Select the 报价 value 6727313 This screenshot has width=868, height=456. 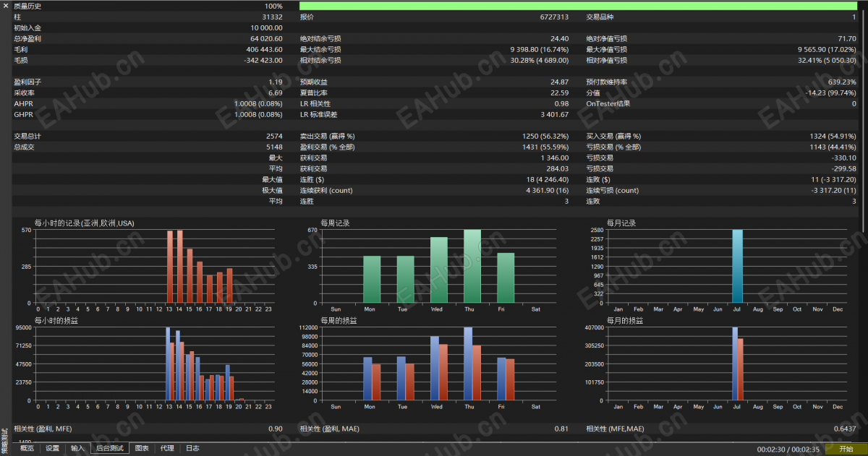pyautogui.click(x=554, y=17)
